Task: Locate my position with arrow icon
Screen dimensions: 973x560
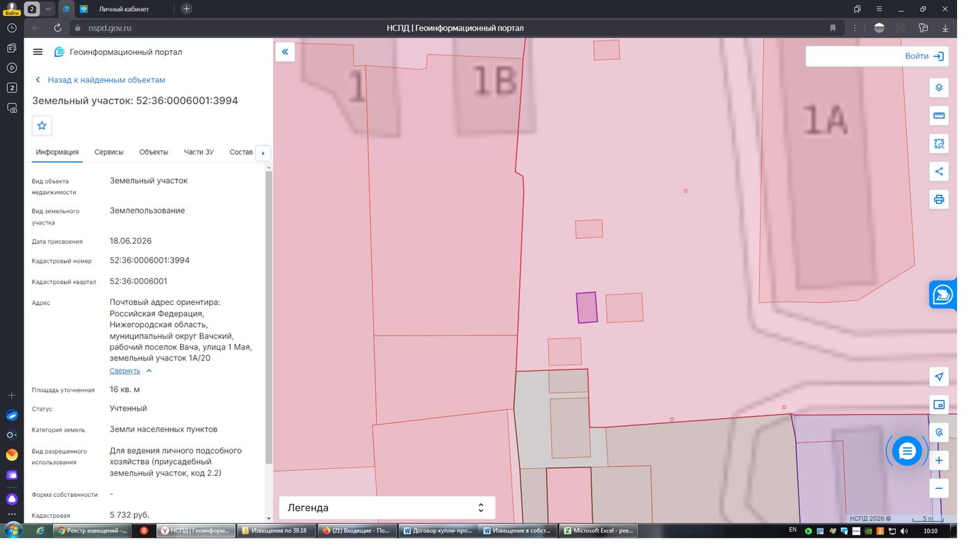Action: (939, 377)
